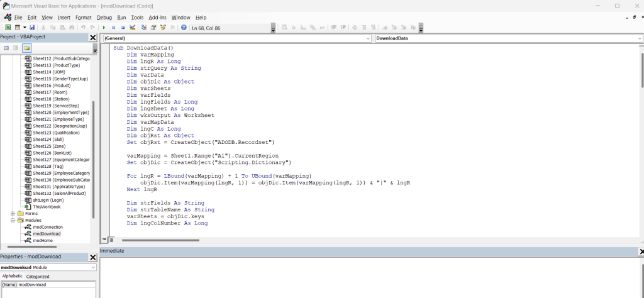Open the Debug menu
The width and height of the screenshot is (644, 298).
click(104, 18)
